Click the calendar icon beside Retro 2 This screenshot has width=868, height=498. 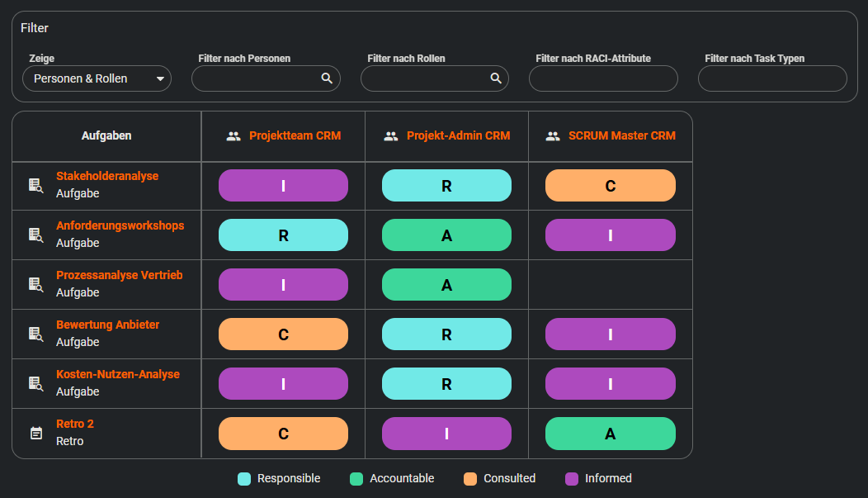(x=35, y=433)
